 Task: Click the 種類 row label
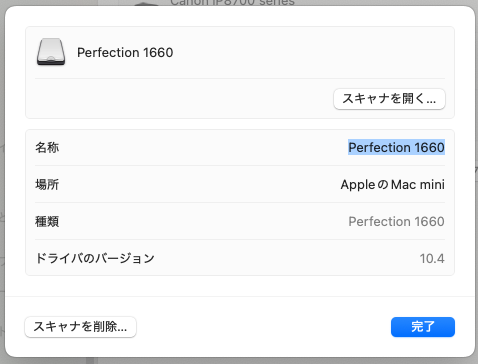click(47, 221)
